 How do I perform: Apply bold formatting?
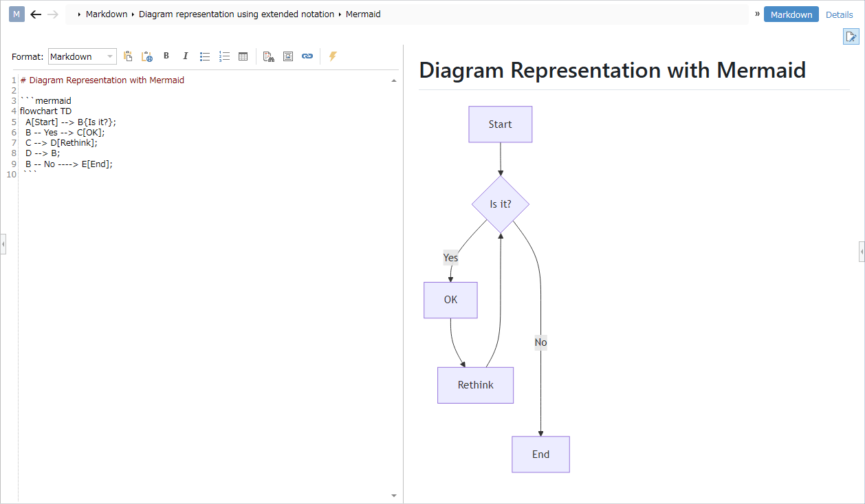point(166,56)
